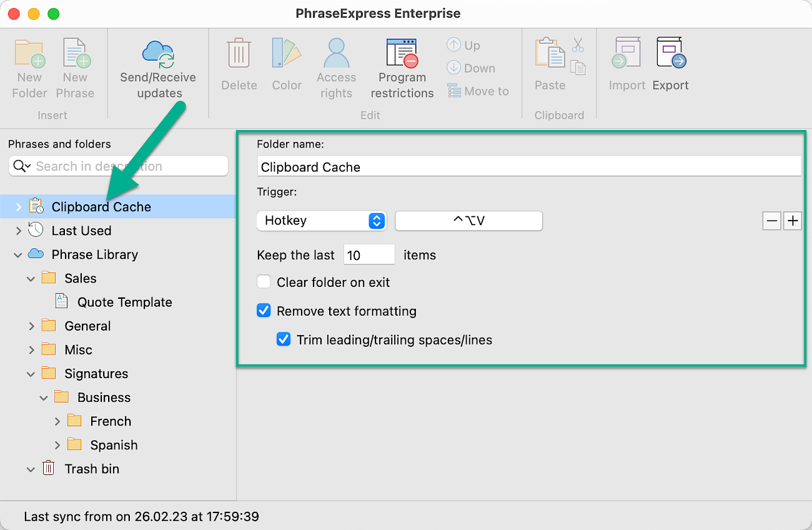The width and height of the screenshot is (812, 530).
Task: Collapse the Phrase Library node
Action: tap(18, 254)
